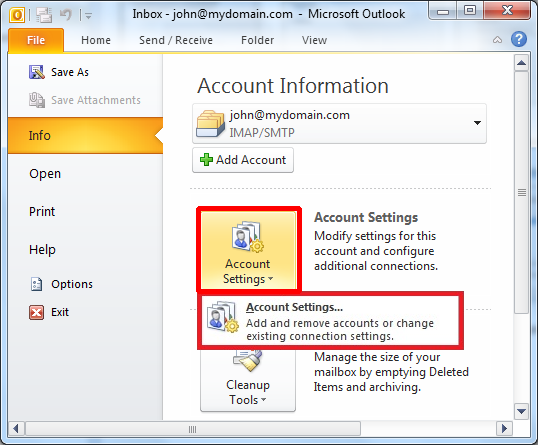Click the Account Information heading
The width and height of the screenshot is (538, 445).
click(x=293, y=85)
